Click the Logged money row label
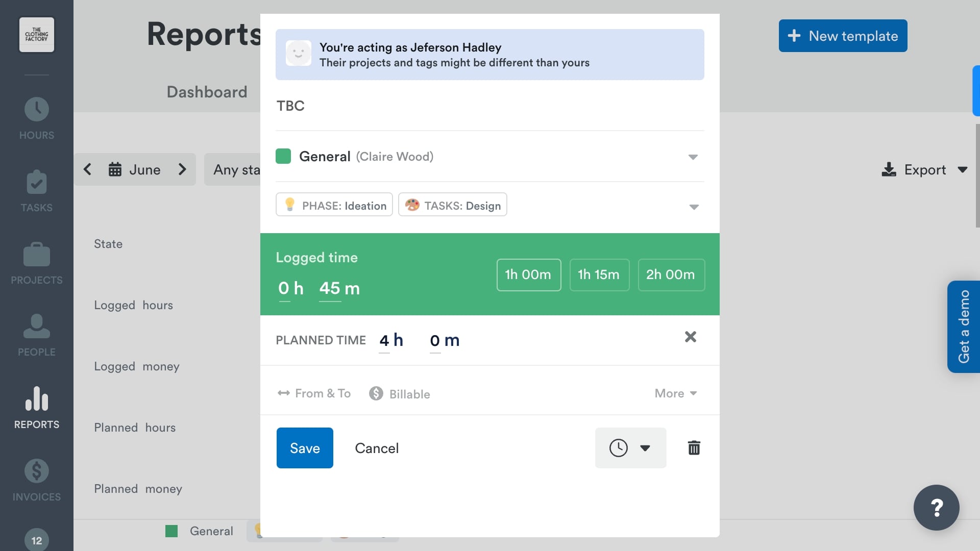The width and height of the screenshot is (980, 551). (x=136, y=366)
